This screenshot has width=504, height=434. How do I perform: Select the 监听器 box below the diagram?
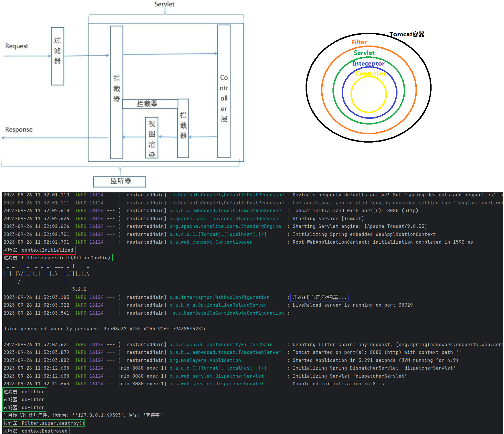tap(120, 182)
